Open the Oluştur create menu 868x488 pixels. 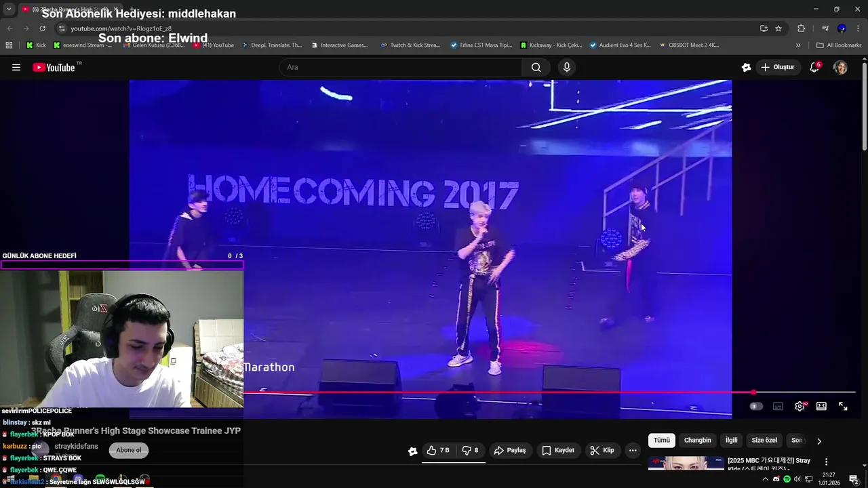click(777, 67)
